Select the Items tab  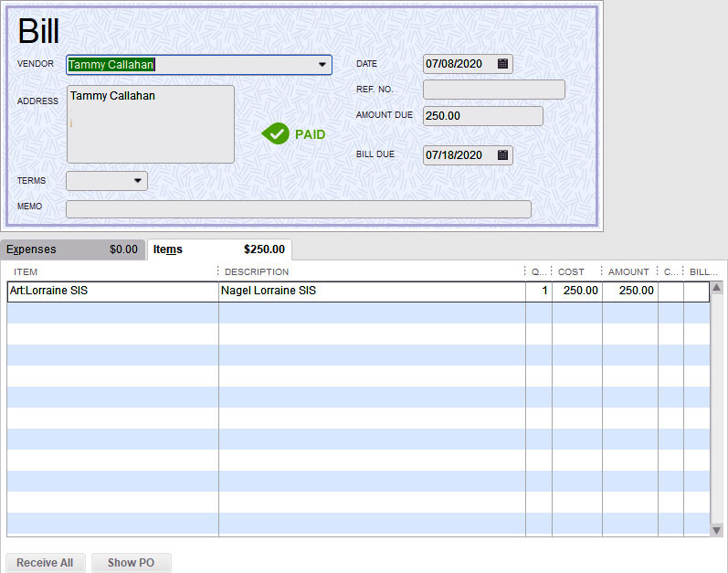(x=218, y=249)
